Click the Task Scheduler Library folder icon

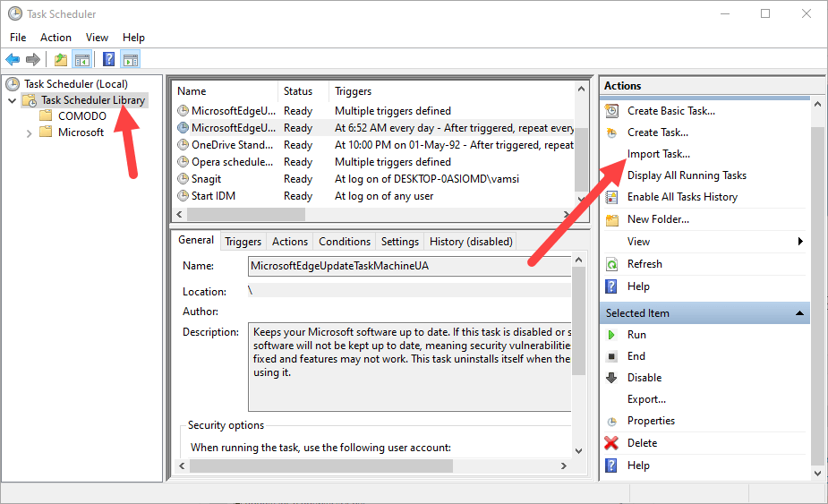(x=30, y=100)
